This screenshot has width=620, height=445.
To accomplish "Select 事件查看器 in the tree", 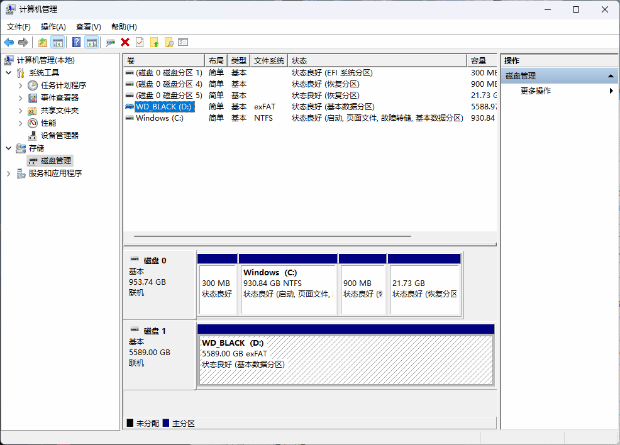I will (60, 98).
